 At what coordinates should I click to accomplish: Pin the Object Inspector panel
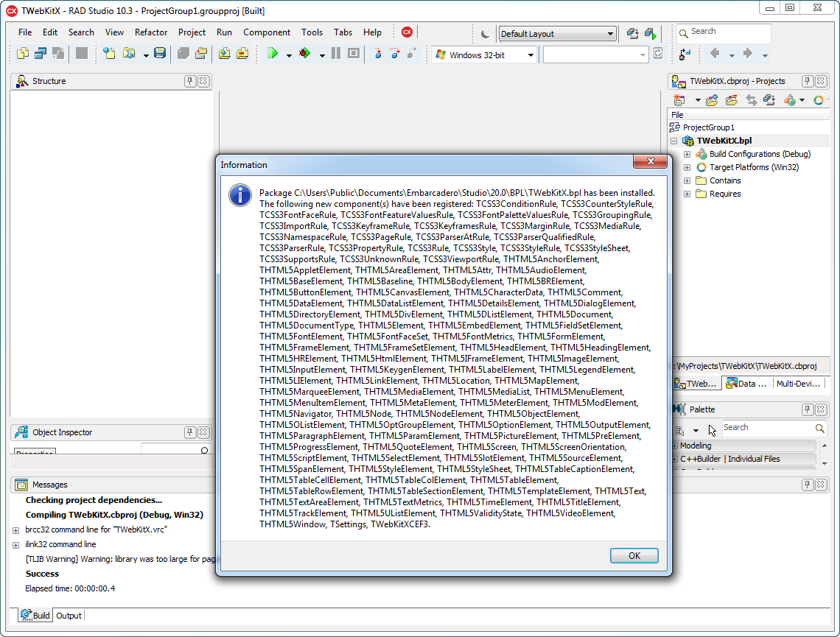[189, 432]
